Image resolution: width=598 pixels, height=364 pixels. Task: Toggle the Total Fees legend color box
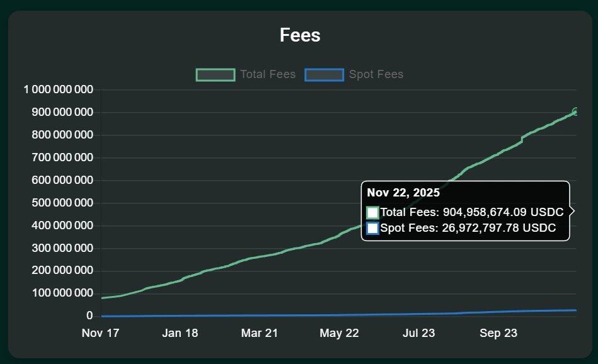coord(216,75)
